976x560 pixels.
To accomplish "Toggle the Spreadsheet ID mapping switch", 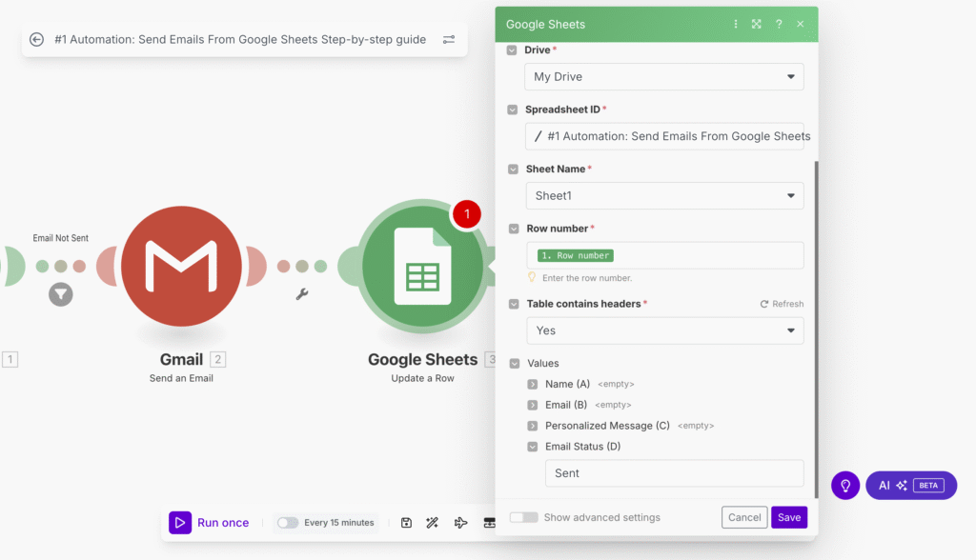I will [512, 110].
